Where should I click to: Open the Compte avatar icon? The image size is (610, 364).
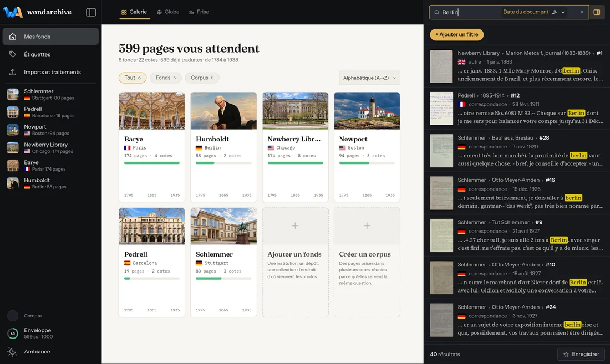[12, 316]
